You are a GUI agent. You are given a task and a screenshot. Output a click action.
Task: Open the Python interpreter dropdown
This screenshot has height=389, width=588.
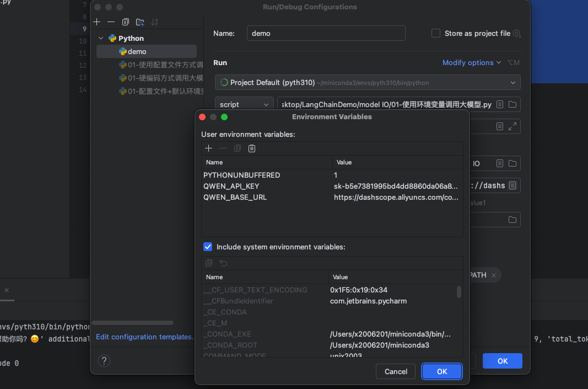(368, 82)
